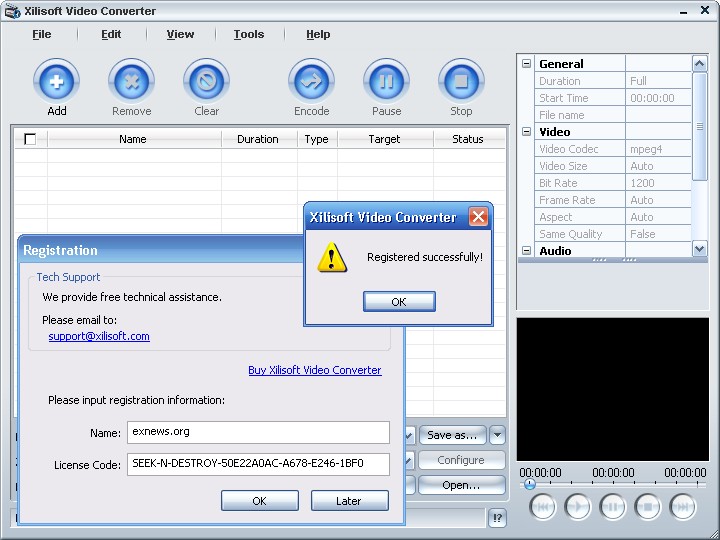Click the pause button in preview player
This screenshot has height=540, width=720.
pyautogui.click(x=613, y=506)
